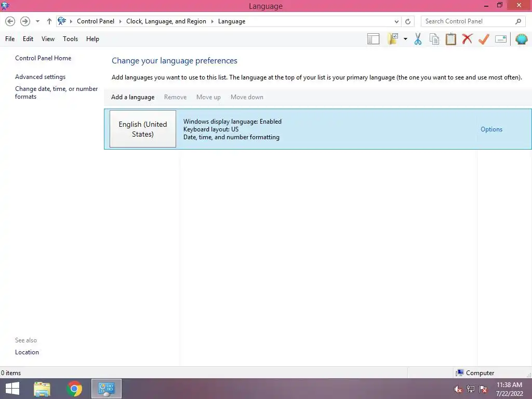Go back with the Back arrow
This screenshot has width=532, height=399.
10,21
